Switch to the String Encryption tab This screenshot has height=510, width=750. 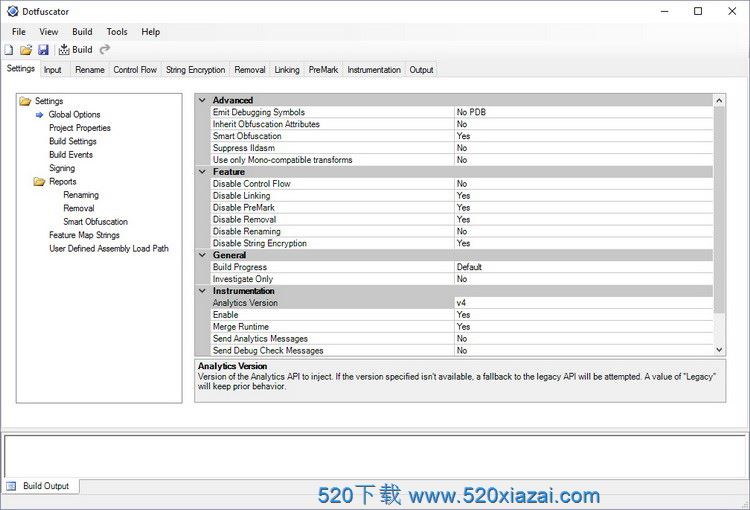[x=195, y=70]
